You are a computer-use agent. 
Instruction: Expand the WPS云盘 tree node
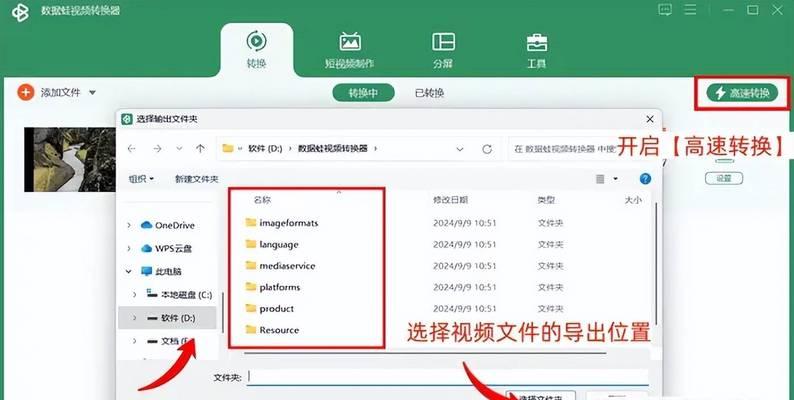(x=129, y=249)
